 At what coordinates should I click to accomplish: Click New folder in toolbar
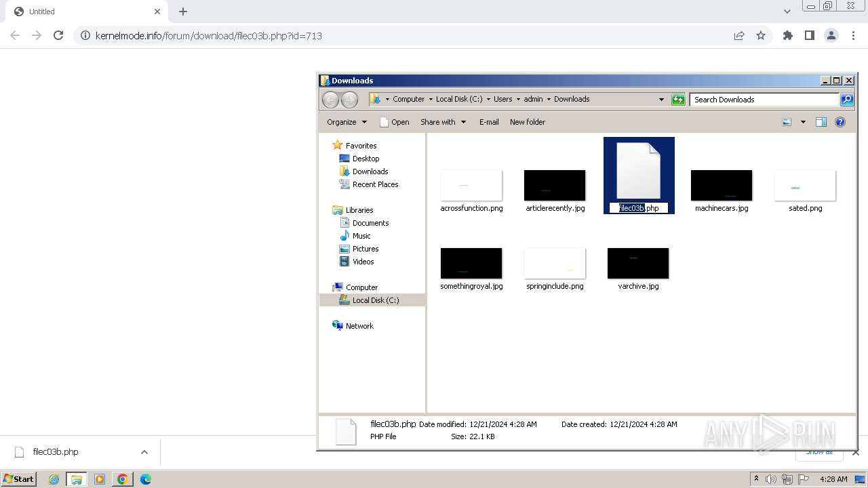[x=528, y=122]
